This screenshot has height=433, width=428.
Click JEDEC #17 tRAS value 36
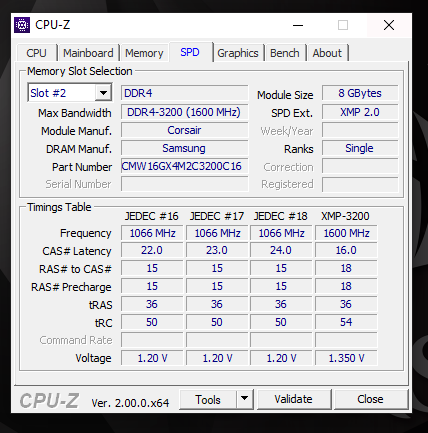[217, 304]
